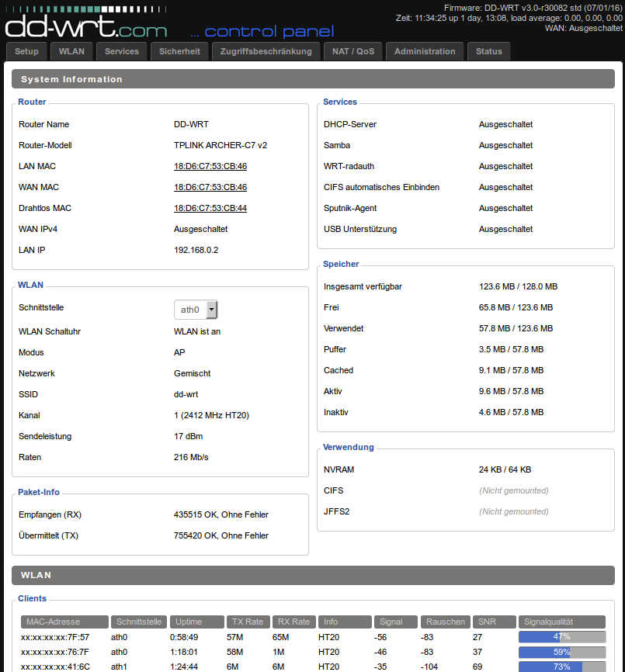This screenshot has height=672, width=625.
Task: Click the JFFS2 Nicht gemounted value
Action: (513, 511)
